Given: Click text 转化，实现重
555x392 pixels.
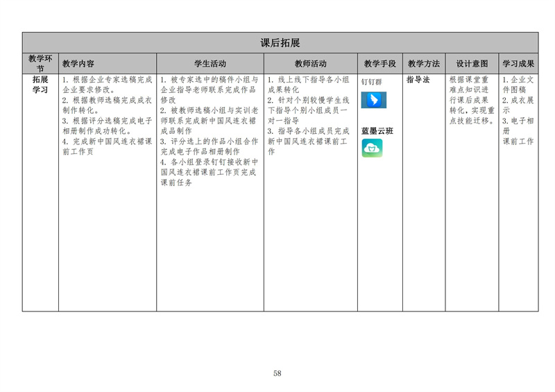Looking at the screenshot, I should pyautogui.click(x=472, y=110).
